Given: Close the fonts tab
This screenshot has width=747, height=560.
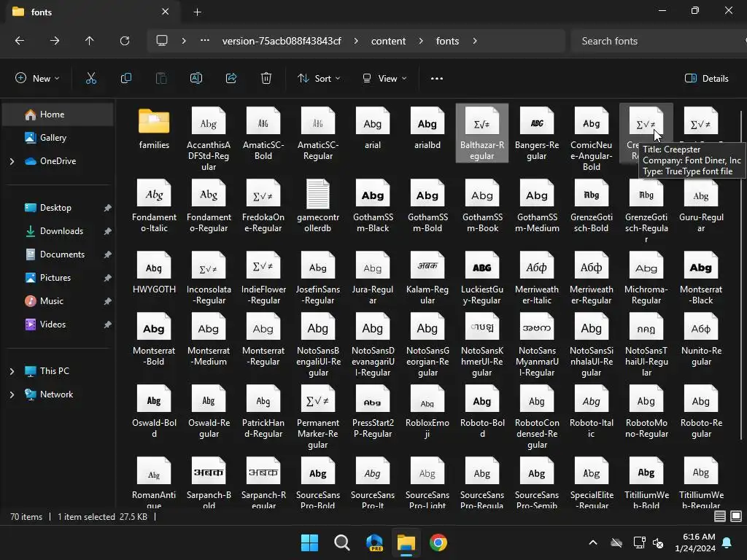Looking at the screenshot, I should click(166, 12).
